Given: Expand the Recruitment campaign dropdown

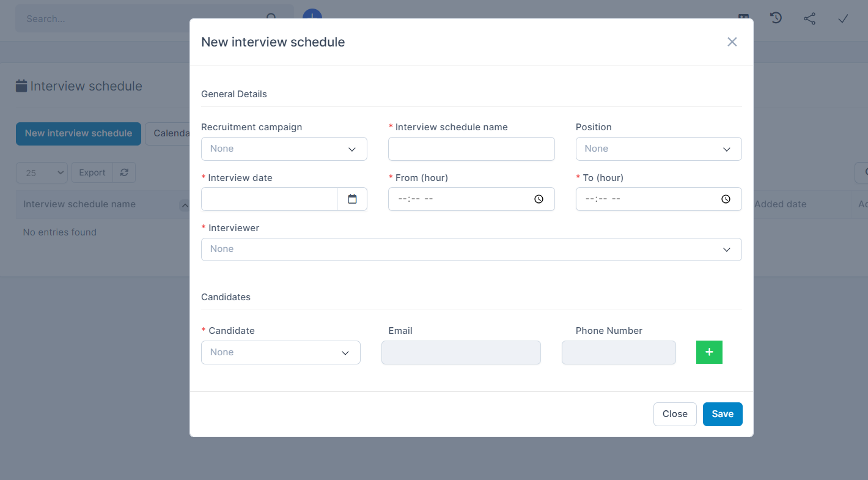Looking at the screenshot, I should pyautogui.click(x=284, y=149).
